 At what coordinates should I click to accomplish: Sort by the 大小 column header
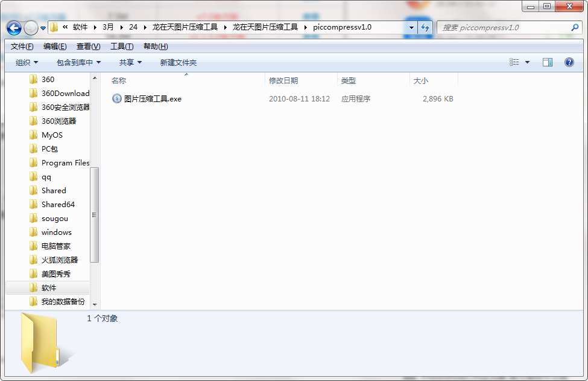pyautogui.click(x=421, y=81)
